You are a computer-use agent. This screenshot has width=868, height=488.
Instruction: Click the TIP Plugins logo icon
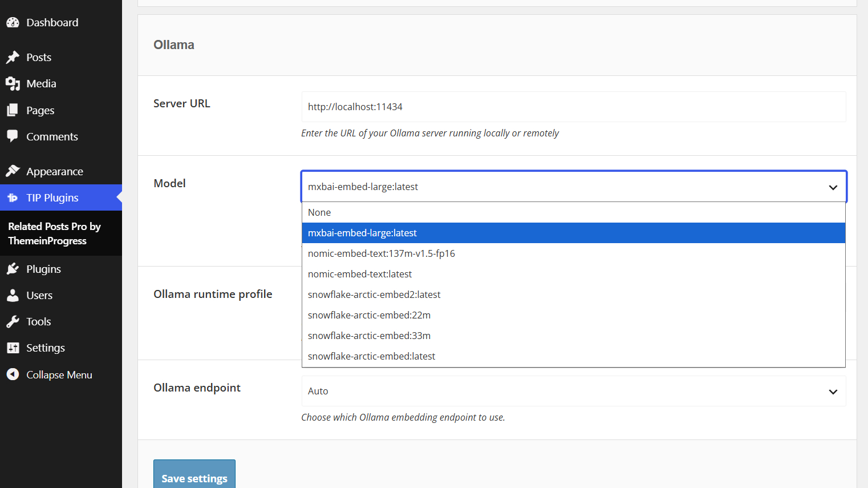(x=13, y=198)
